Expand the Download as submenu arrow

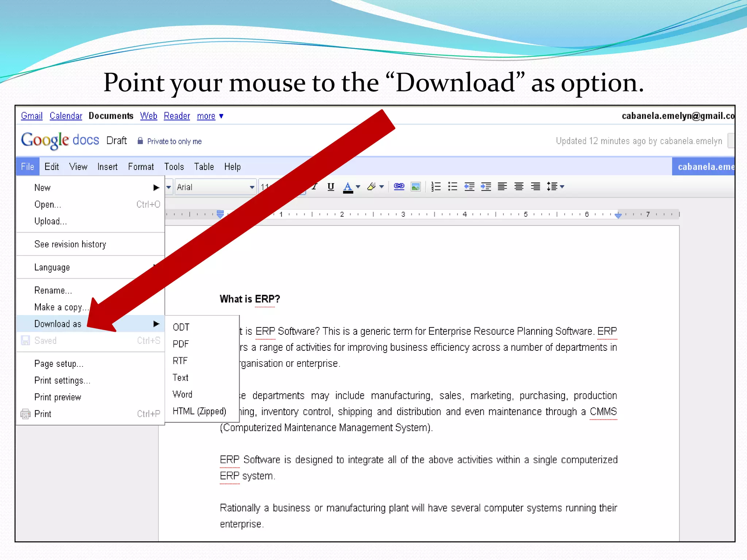coord(156,324)
